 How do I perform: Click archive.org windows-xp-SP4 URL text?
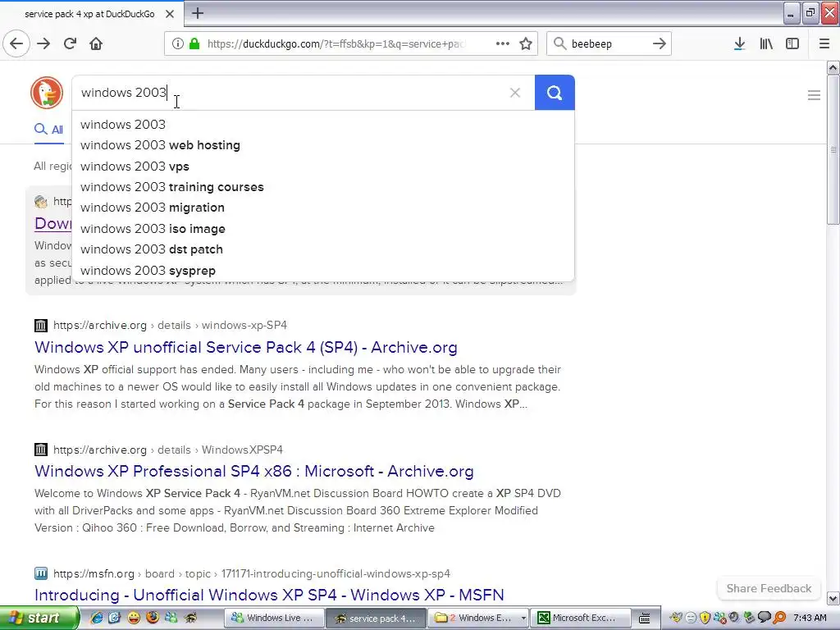(171, 325)
